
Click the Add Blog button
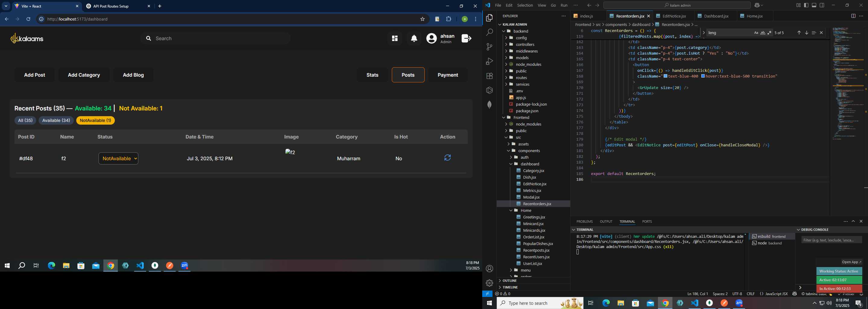point(133,75)
